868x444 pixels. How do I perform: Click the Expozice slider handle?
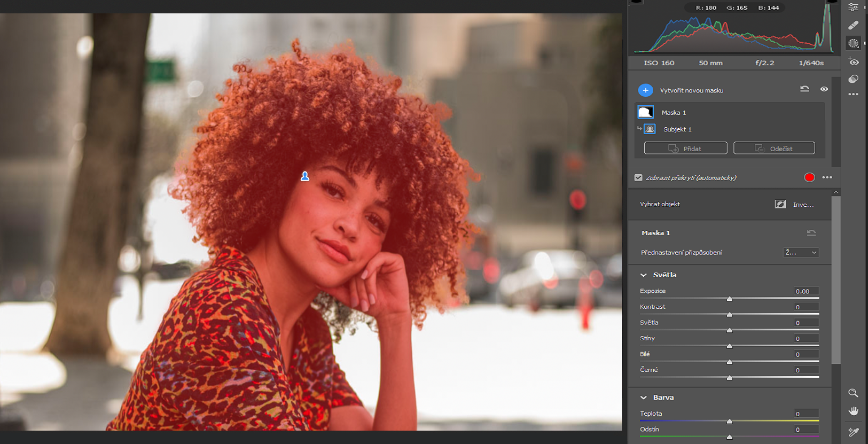click(x=730, y=299)
